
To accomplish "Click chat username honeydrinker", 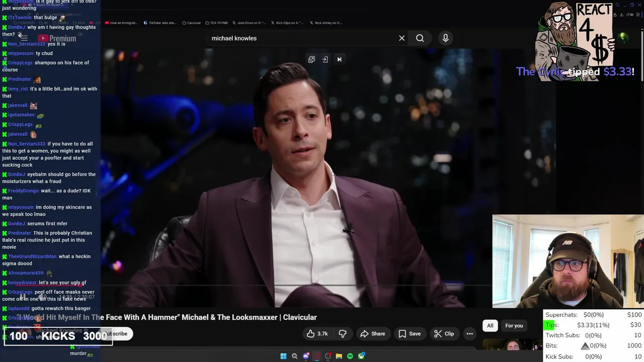I will (23, 283).
